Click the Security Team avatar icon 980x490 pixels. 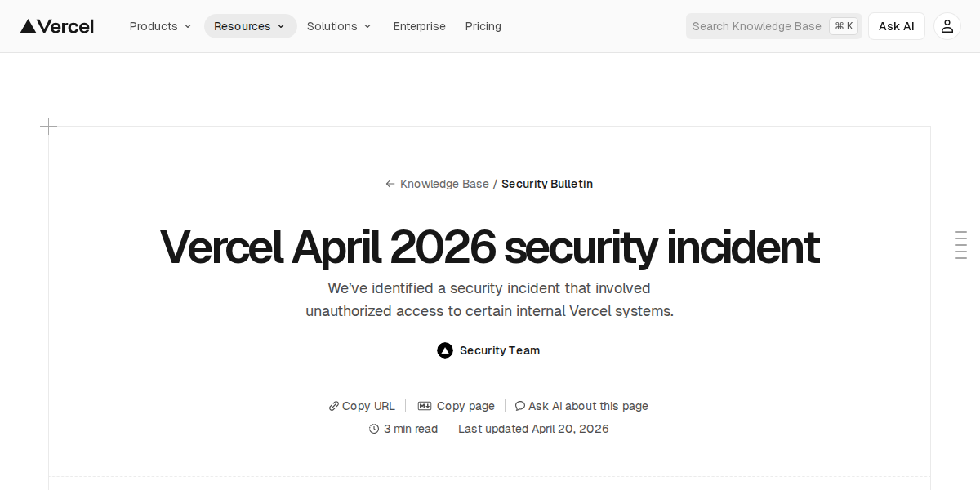tap(445, 350)
